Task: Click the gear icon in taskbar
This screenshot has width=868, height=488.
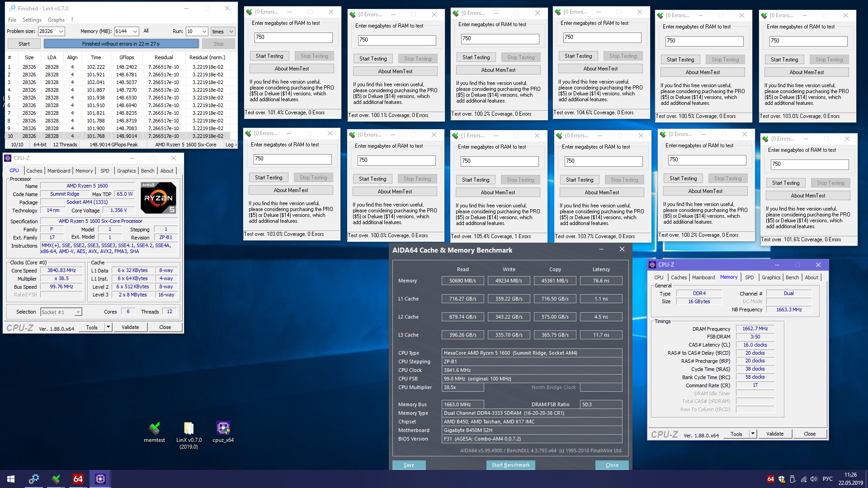Action: 34,479
